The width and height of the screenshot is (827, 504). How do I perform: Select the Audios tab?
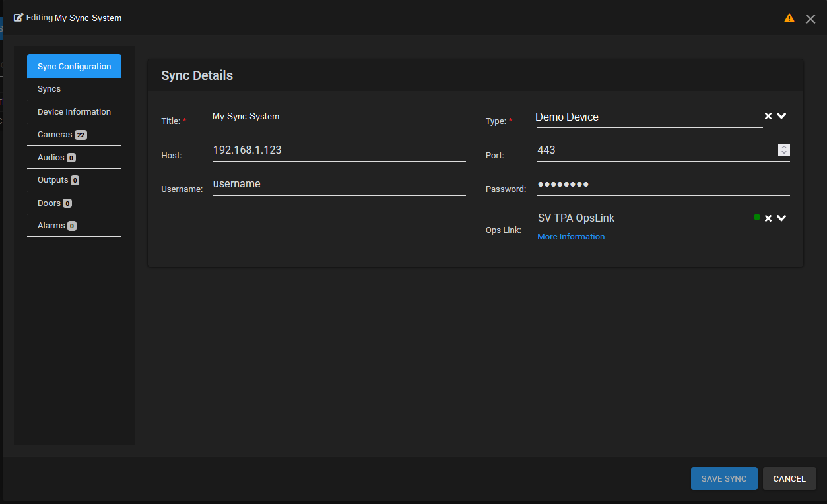pos(74,158)
